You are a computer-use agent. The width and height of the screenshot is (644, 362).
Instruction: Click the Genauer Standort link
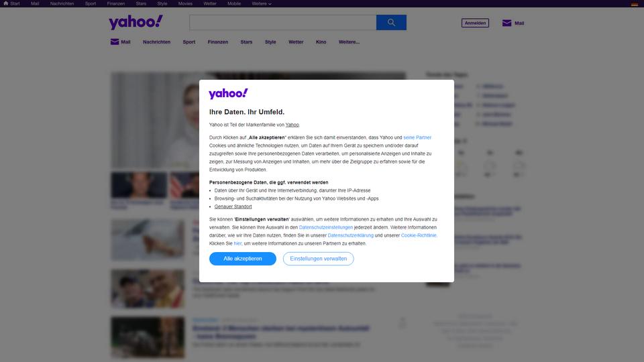point(233,206)
